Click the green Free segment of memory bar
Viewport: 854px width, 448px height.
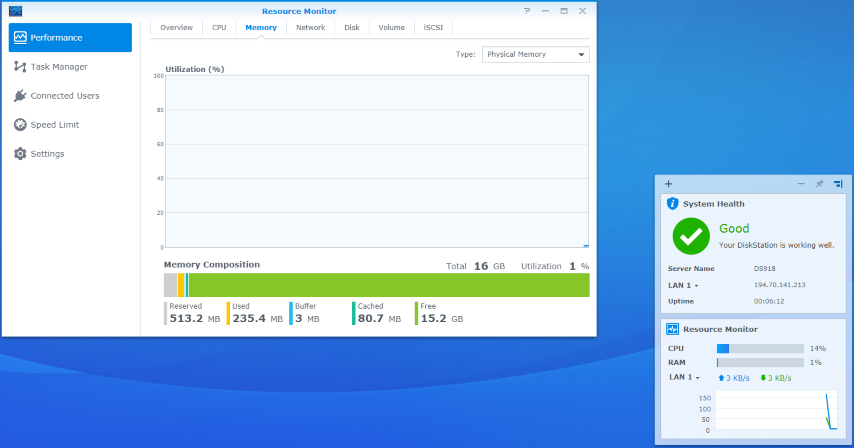pyautogui.click(x=389, y=285)
